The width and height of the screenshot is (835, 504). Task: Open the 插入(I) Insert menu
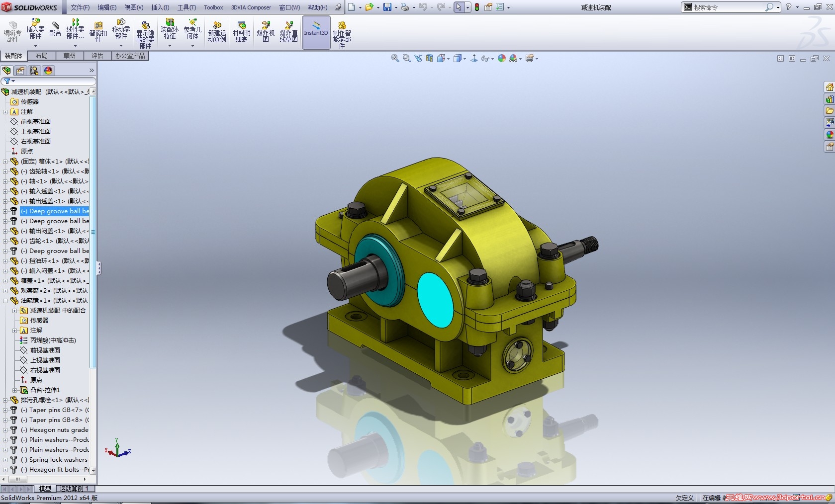pos(160,7)
